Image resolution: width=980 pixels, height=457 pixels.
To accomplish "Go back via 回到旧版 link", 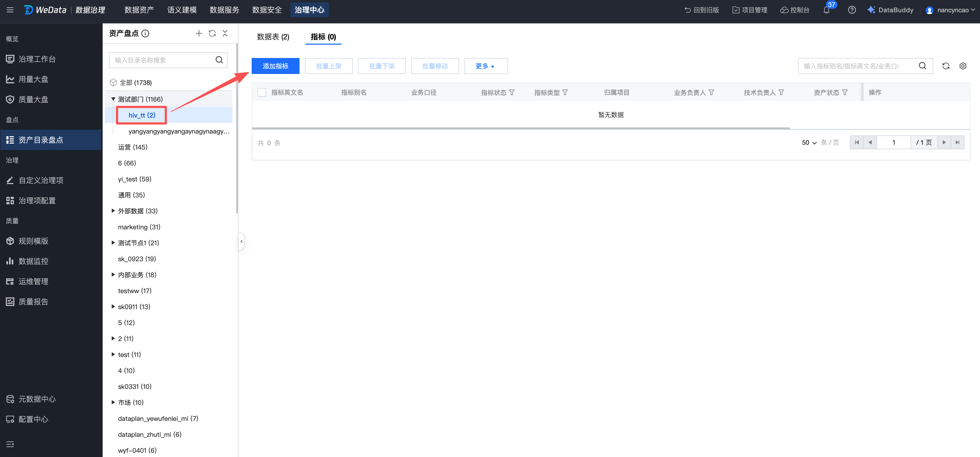I will [701, 10].
